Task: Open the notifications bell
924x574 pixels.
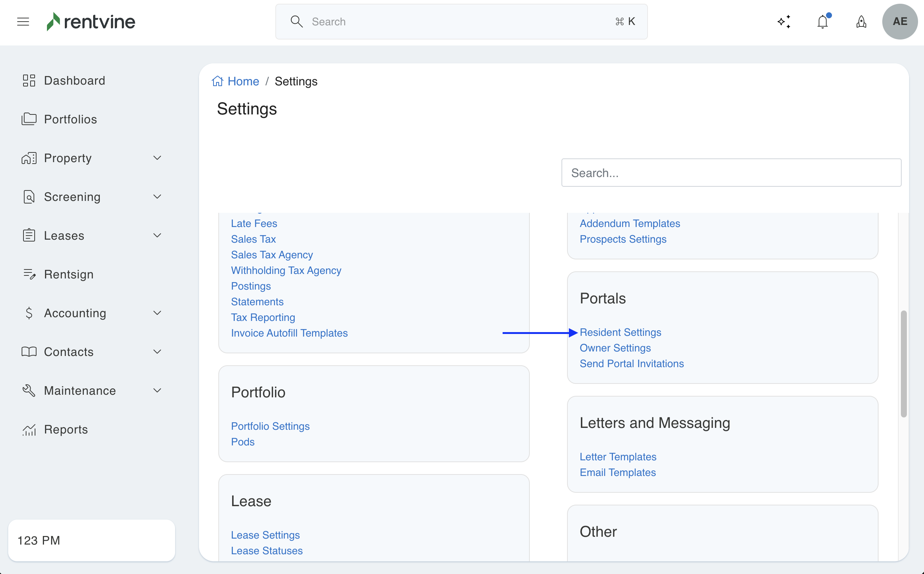Action: tap(822, 22)
